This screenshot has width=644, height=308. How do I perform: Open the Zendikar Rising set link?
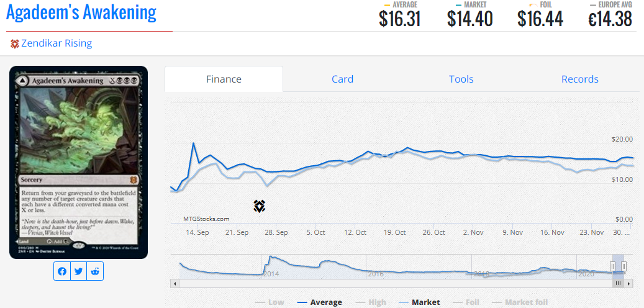click(57, 43)
